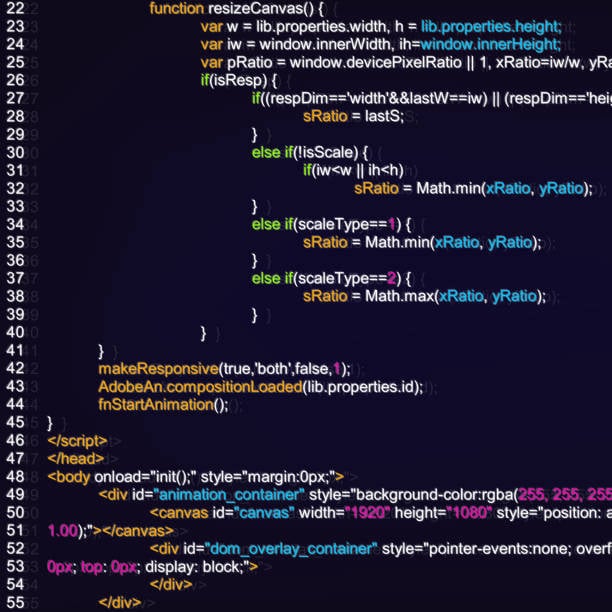Click 'else if(scaleType==1)' on line 34
This screenshot has width=612, height=612.
326,224
